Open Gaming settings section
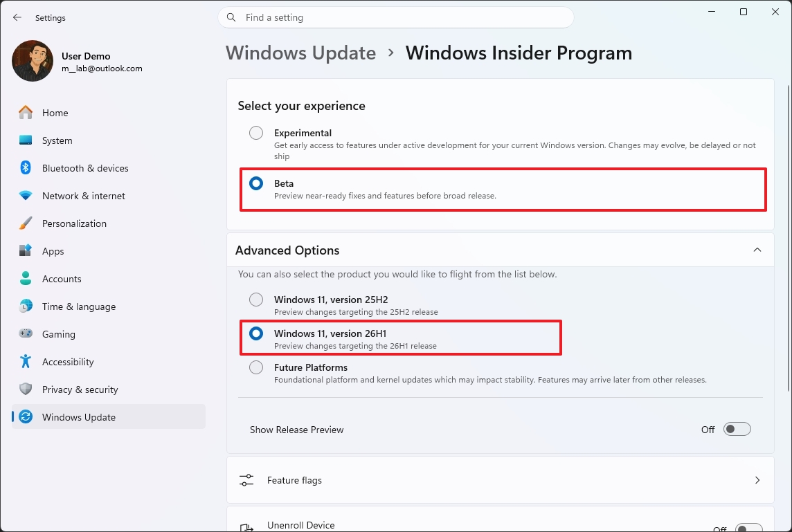The width and height of the screenshot is (792, 532). pyautogui.click(x=109, y=334)
